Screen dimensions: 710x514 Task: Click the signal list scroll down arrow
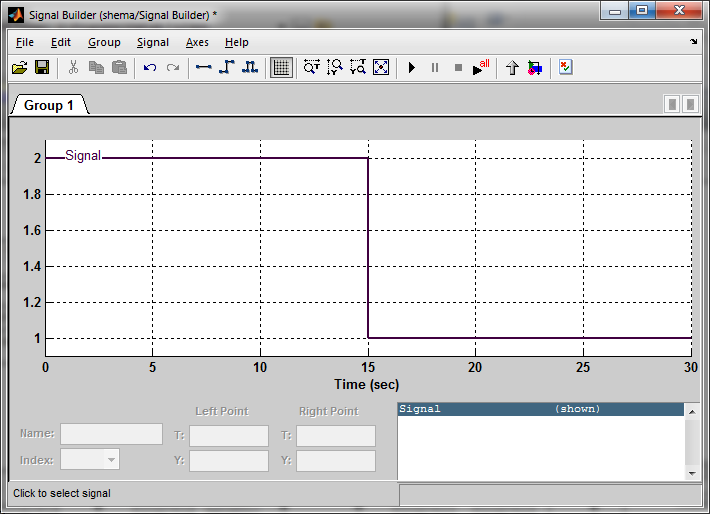tap(692, 473)
